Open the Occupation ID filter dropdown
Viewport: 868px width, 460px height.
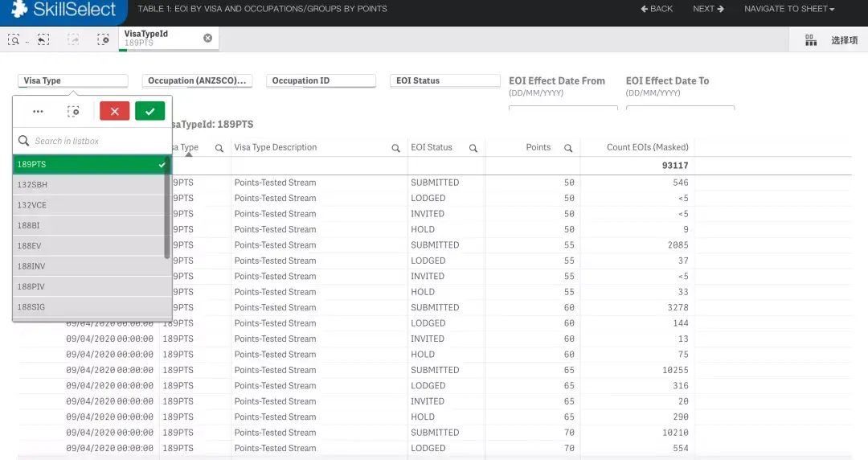[x=321, y=80]
